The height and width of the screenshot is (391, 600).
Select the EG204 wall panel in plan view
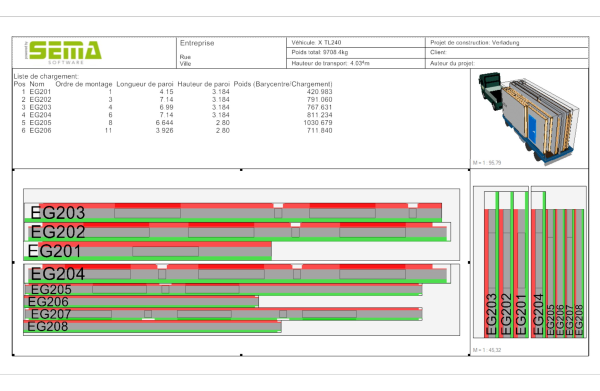coord(238,274)
